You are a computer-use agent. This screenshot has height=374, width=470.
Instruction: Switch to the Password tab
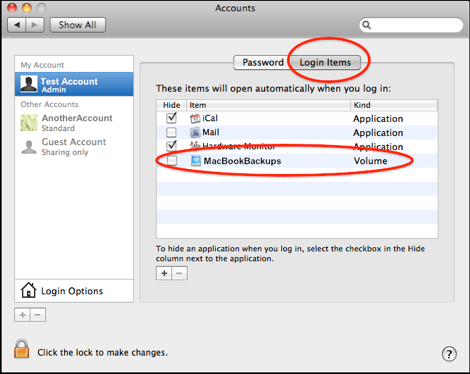(x=262, y=62)
